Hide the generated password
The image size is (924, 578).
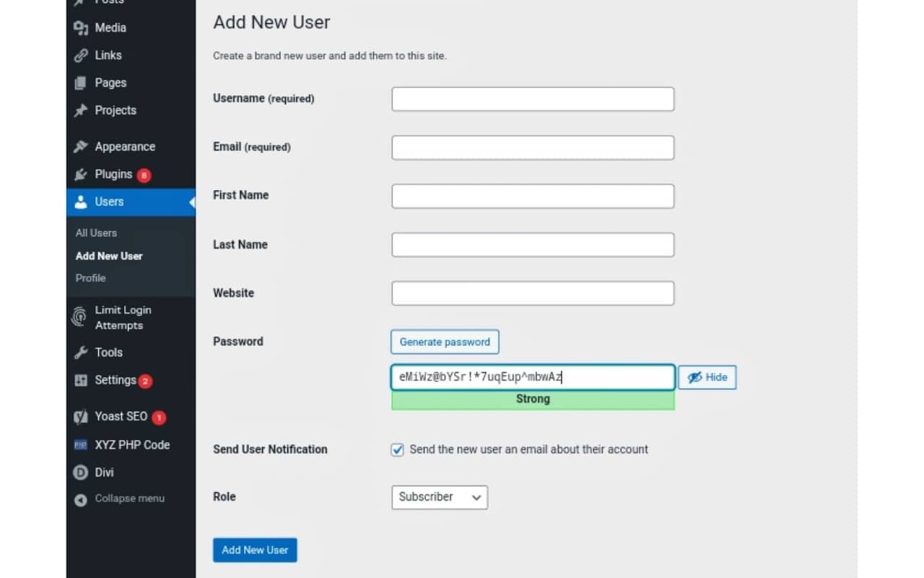(x=706, y=377)
